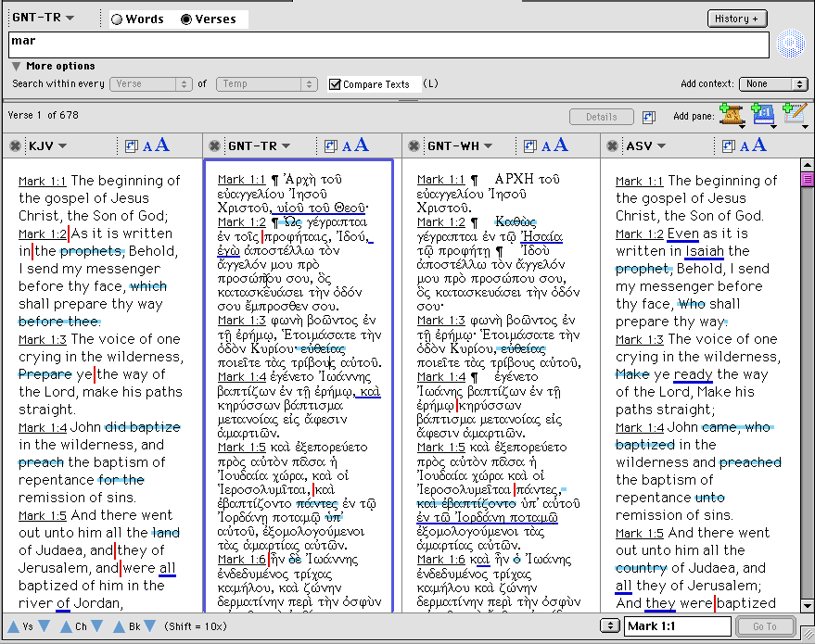Screen dimensions: 815x644
Task: Uncheck the Compare Texts checkbox
Action: pos(335,84)
